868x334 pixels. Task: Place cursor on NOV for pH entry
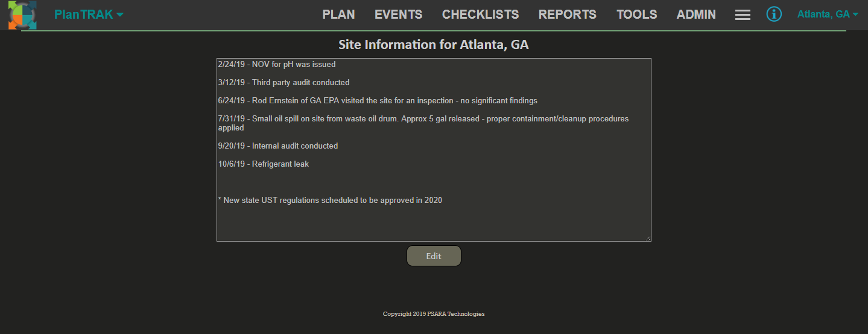277,64
